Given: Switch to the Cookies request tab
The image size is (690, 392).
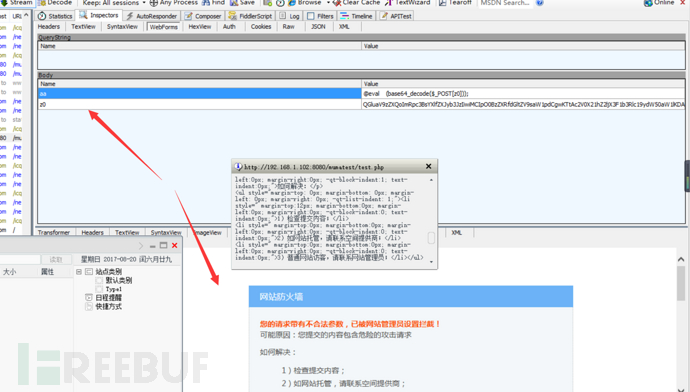Looking at the screenshot, I should click(261, 27).
